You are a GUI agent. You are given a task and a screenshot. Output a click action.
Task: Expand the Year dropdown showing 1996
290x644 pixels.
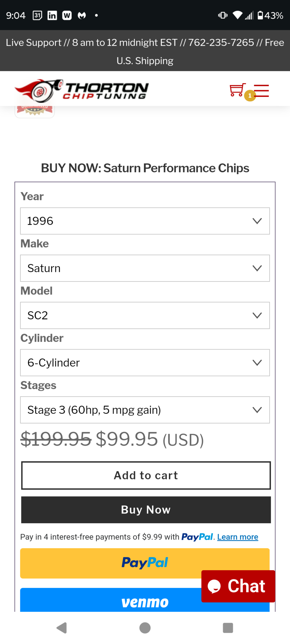point(145,221)
